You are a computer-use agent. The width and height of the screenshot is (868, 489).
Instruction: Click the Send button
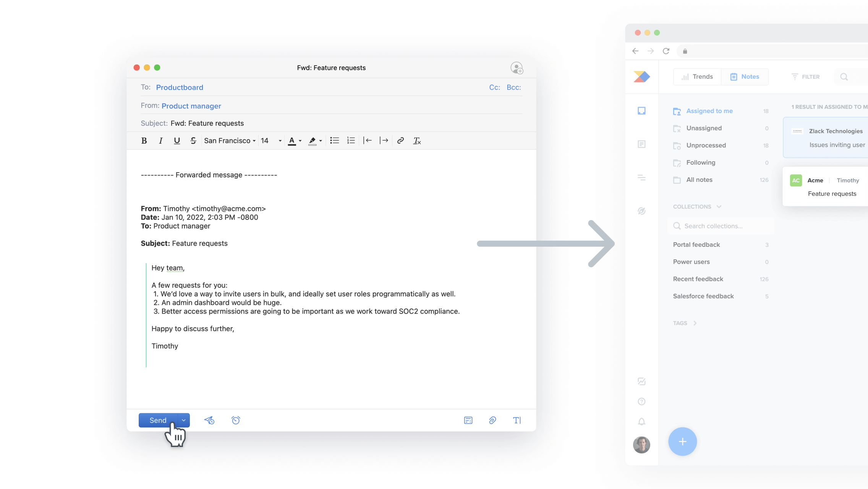(x=158, y=420)
